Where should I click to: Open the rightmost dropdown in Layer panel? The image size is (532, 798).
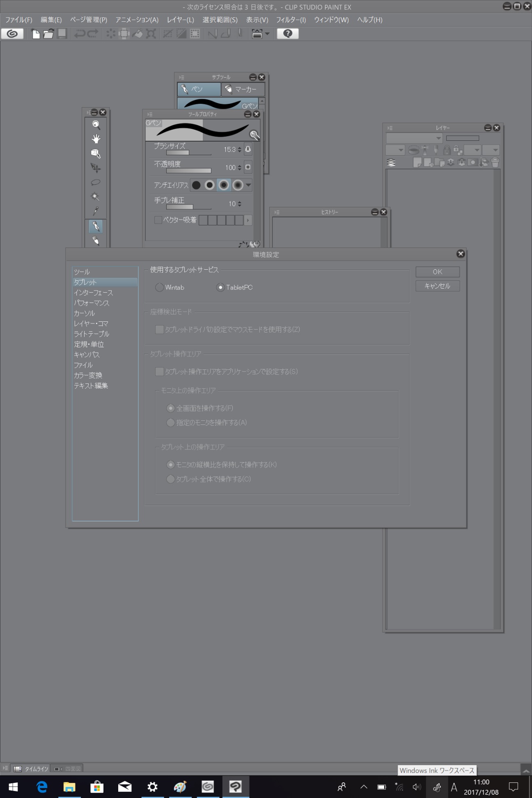(491, 150)
